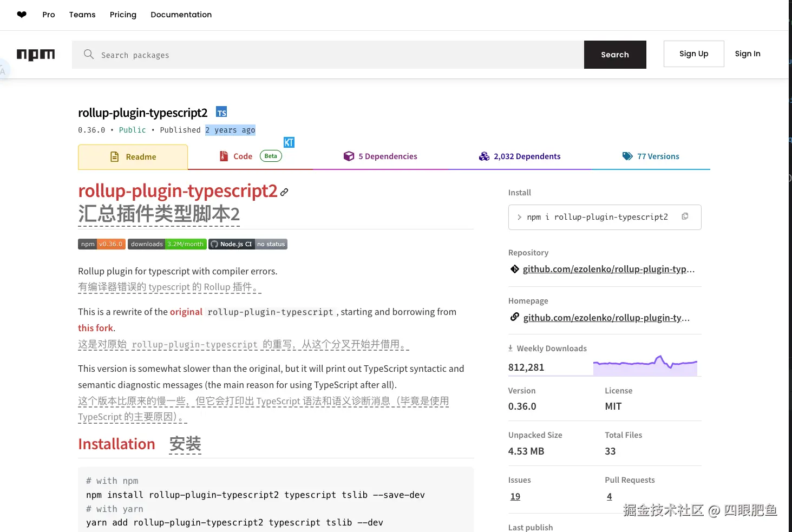Click the downloads 3.2M/month badge
Screen dimensions: 792x532
pos(167,244)
